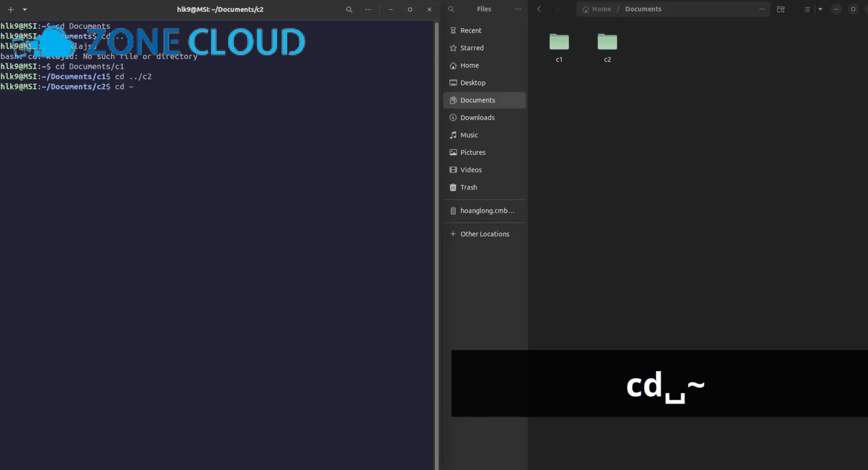Click the 'cd Documents/c1' terminal line
Viewport: 868px width, 470px height.
click(x=62, y=66)
